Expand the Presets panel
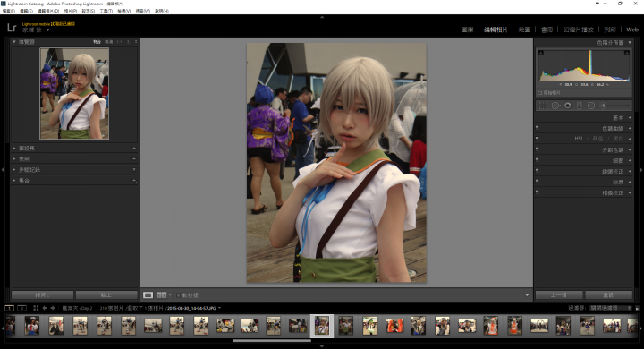The height and width of the screenshot is (349, 644). pos(14,148)
